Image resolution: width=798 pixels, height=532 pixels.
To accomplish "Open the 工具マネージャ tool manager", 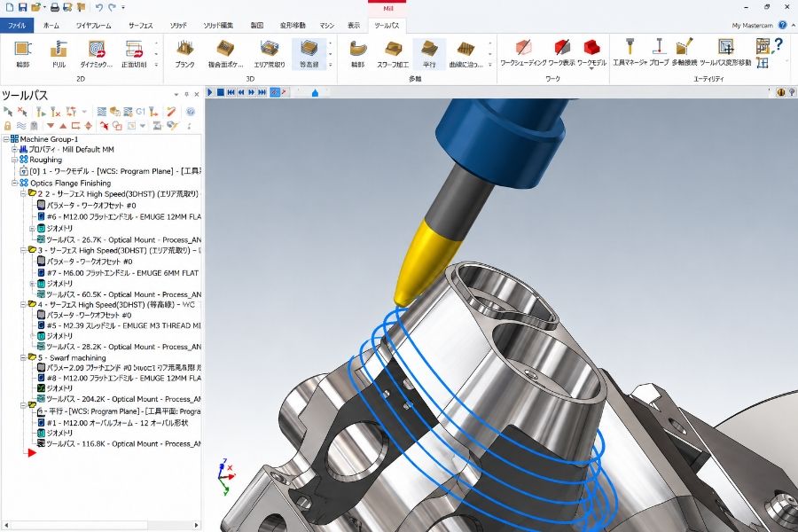I will (630, 52).
